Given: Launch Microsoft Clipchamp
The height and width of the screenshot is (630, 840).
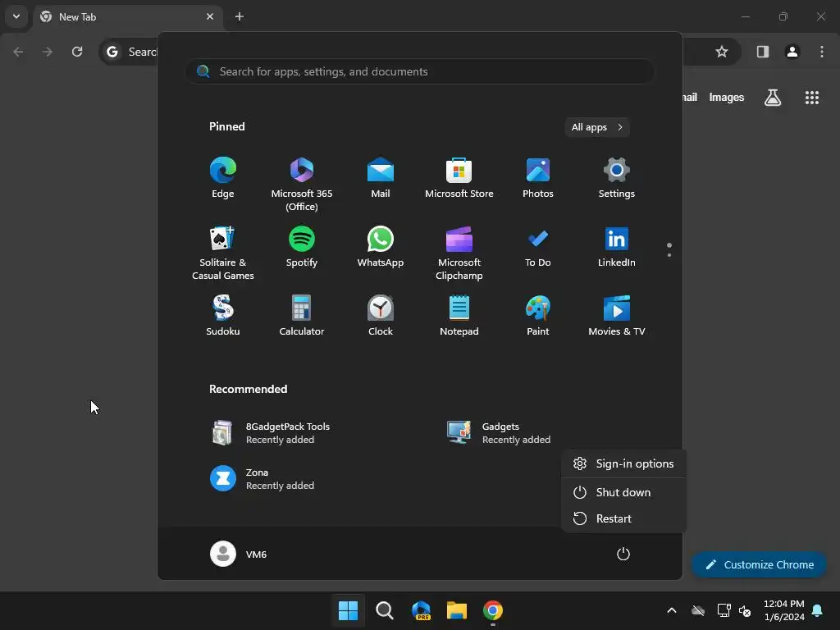Looking at the screenshot, I should click(459, 253).
